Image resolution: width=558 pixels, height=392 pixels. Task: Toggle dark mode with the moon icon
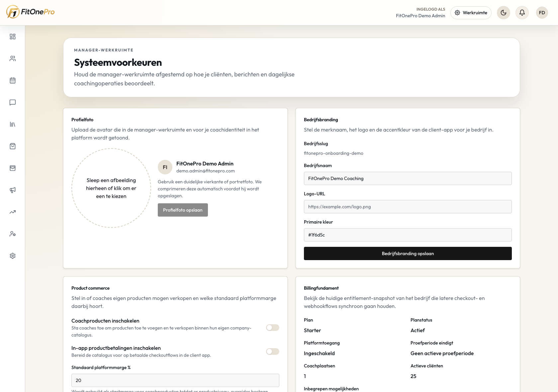pyautogui.click(x=504, y=13)
